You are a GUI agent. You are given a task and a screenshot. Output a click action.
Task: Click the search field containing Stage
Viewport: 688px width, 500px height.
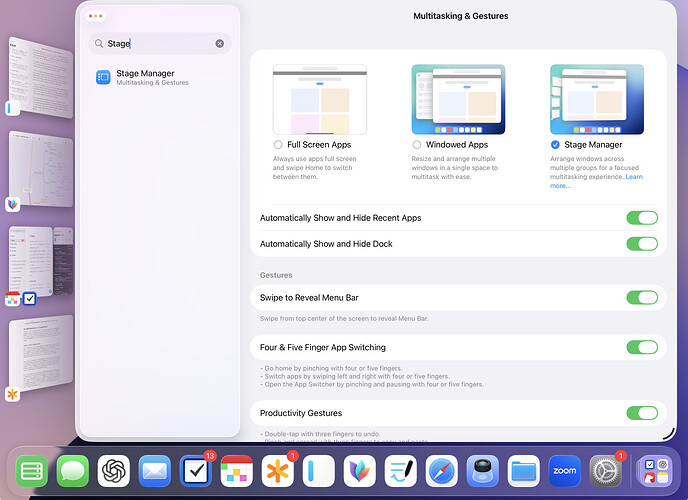[x=160, y=43]
